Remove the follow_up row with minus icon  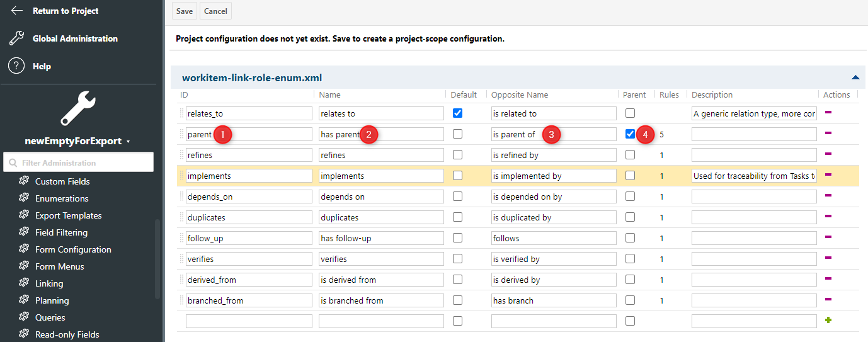click(x=828, y=237)
